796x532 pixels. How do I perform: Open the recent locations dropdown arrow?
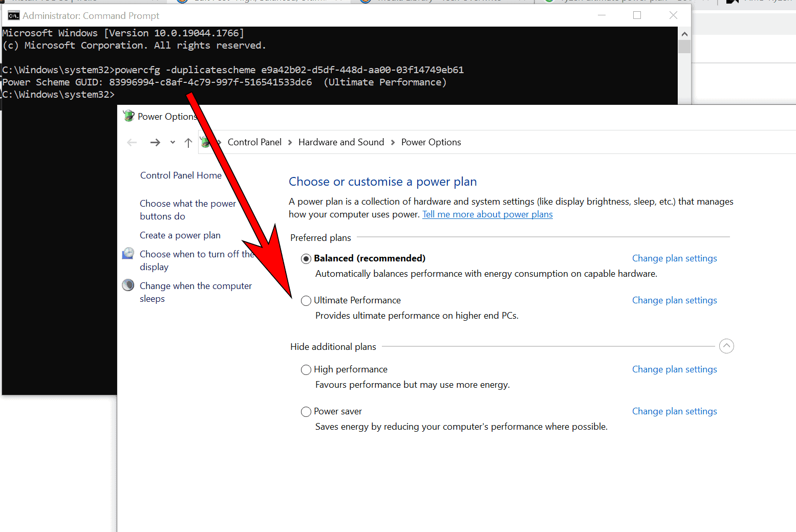(x=173, y=142)
